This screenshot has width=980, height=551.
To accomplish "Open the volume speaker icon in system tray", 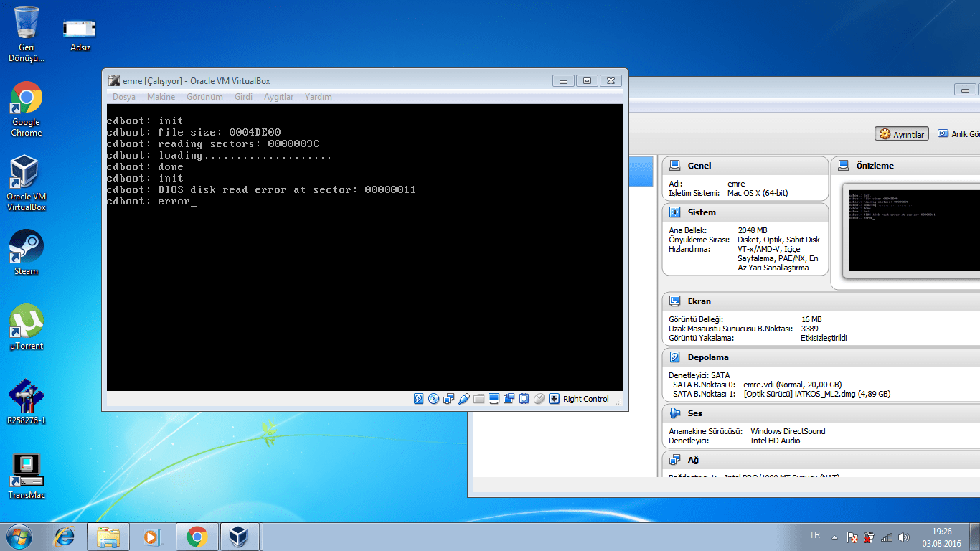I will (x=904, y=537).
